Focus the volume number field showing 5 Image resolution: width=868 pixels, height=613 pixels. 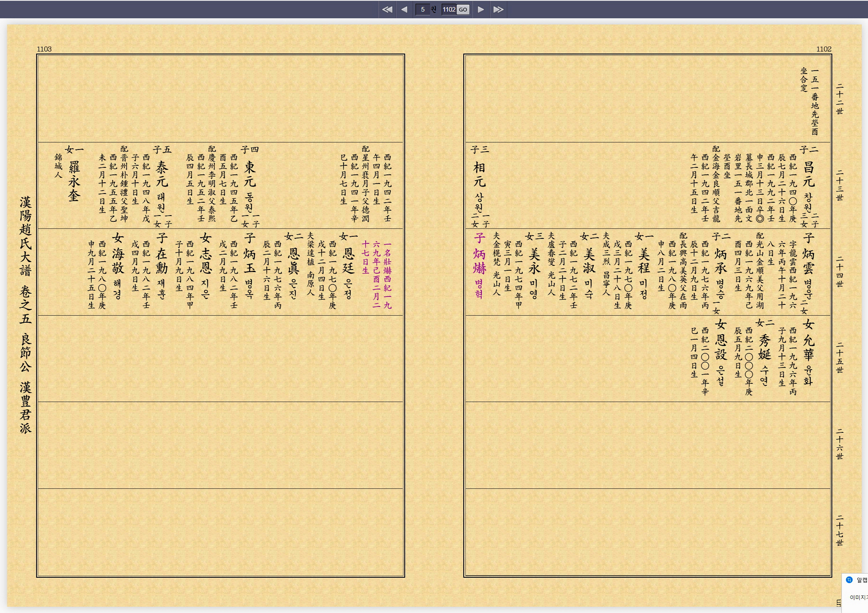423,10
